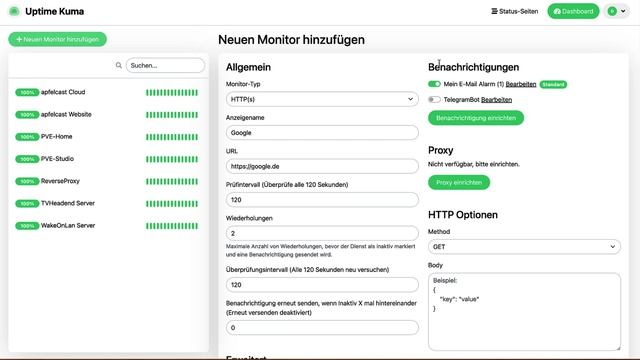Click the 100% badge of apfelcast Website
The image size is (640, 360).
pos(27,115)
